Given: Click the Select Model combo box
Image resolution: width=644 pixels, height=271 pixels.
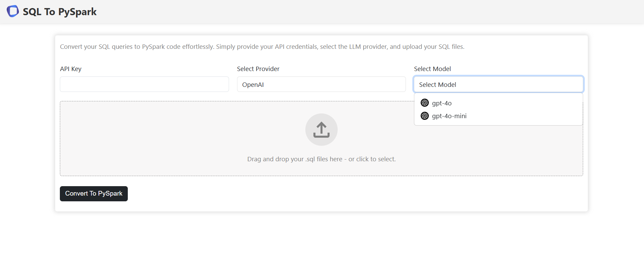Looking at the screenshot, I should (498, 84).
